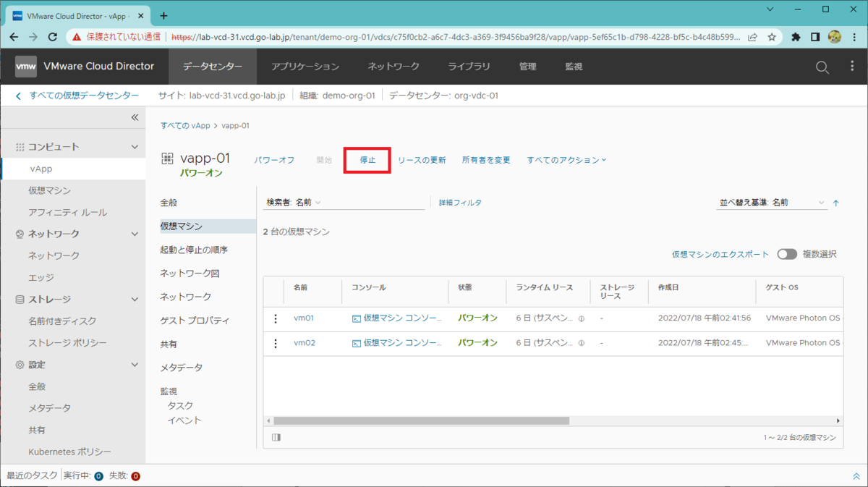
Task: Reload the page with the refresh icon
Action: click(x=52, y=37)
